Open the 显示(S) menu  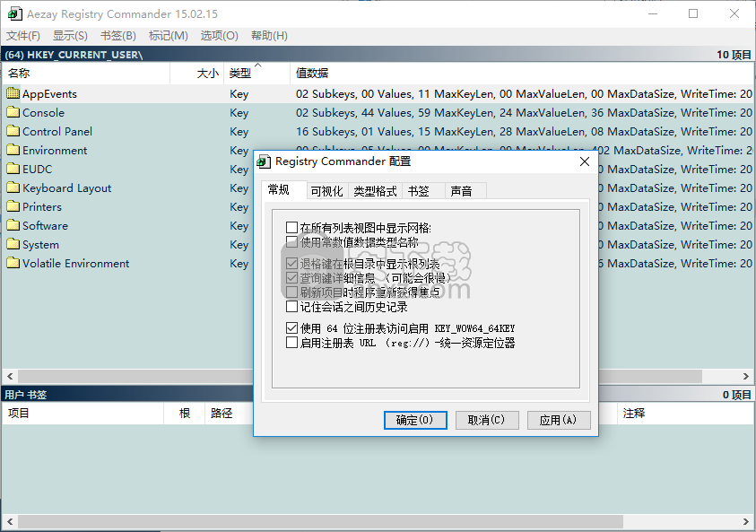pyautogui.click(x=70, y=36)
